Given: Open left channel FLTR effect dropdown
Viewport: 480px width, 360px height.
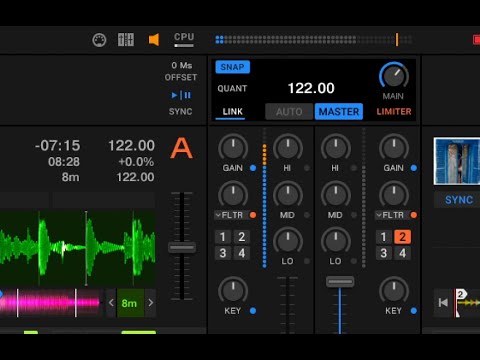Looking at the screenshot, I should tap(230, 215).
